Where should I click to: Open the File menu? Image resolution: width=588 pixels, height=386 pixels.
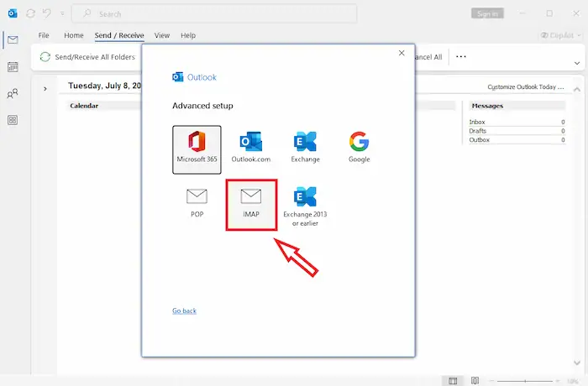(x=44, y=35)
